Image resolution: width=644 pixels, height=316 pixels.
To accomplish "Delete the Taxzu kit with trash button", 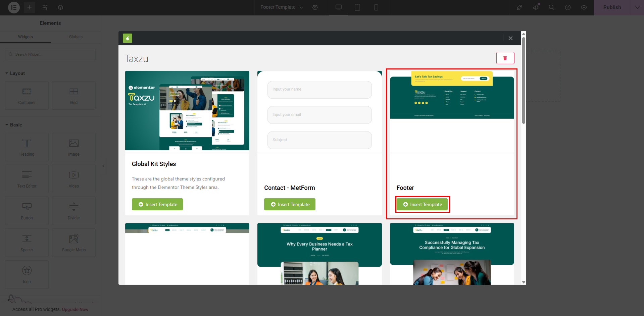I will 505,58.
